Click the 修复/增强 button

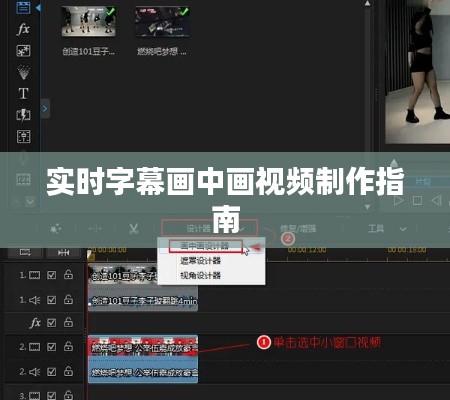(298, 229)
